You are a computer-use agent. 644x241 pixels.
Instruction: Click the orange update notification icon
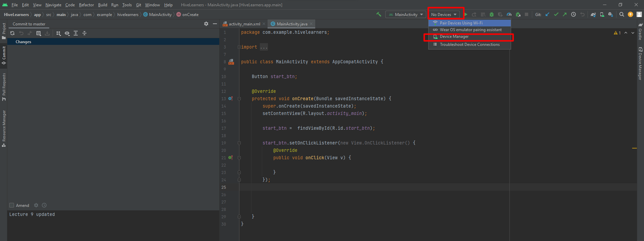point(630,15)
